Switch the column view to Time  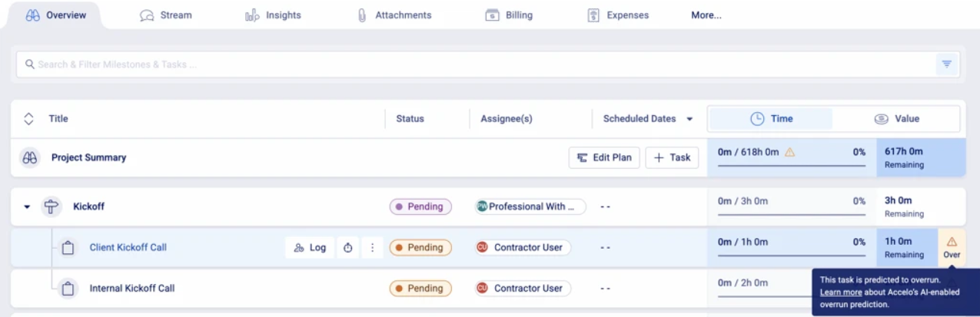coord(771,119)
